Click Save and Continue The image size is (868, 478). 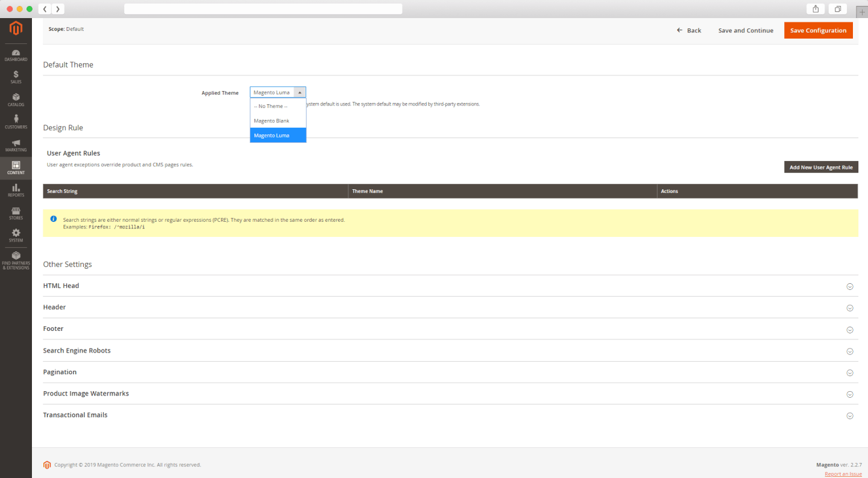[x=746, y=30]
